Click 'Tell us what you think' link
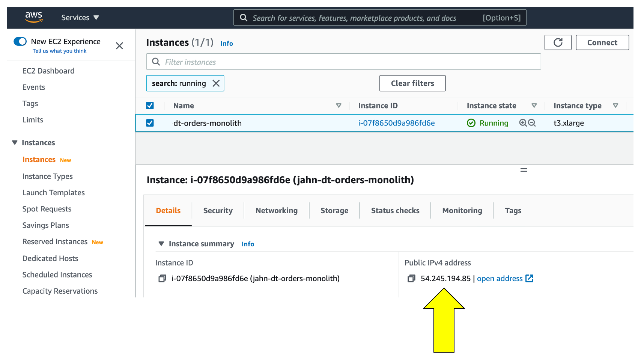 click(x=59, y=51)
